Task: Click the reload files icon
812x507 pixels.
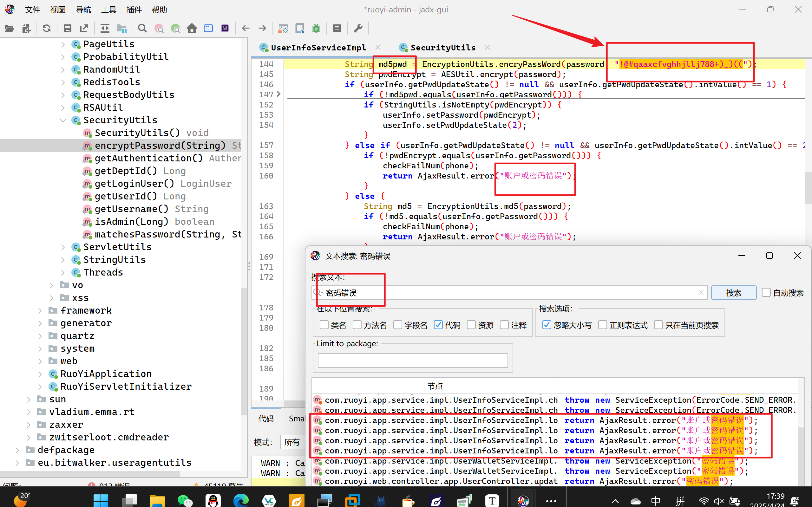Action: (x=47, y=29)
